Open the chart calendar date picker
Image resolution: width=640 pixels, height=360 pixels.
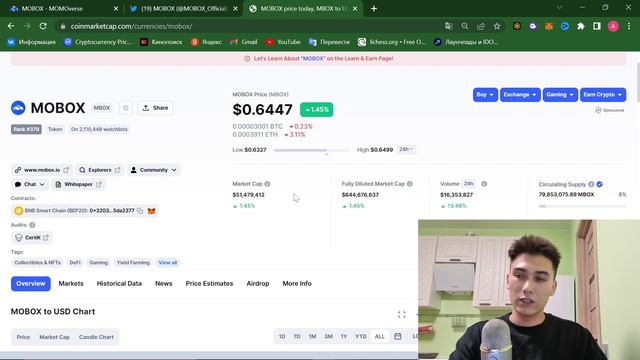point(398,336)
